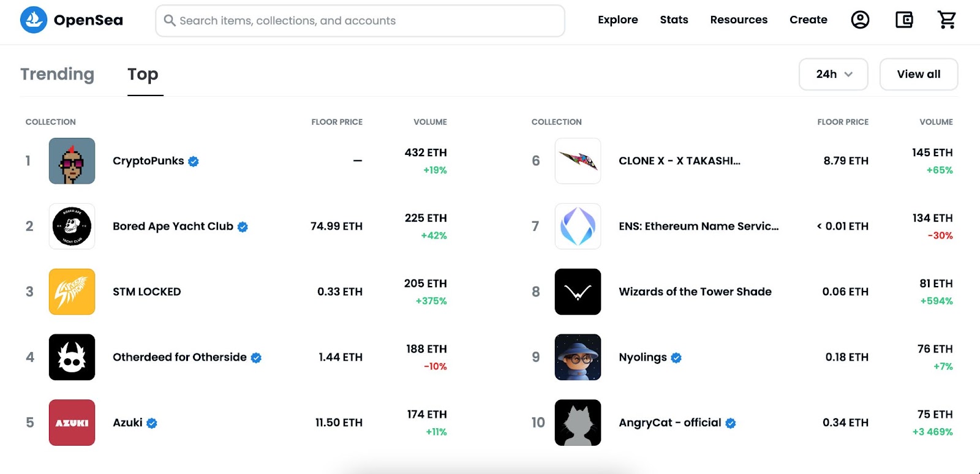Open the Resources menu
This screenshot has height=474, width=980.
pos(738,20)
